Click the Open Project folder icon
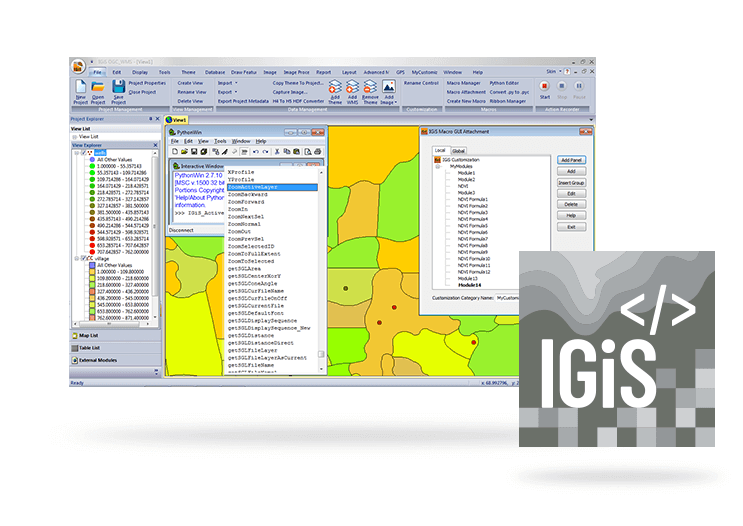 coord(98,87)
